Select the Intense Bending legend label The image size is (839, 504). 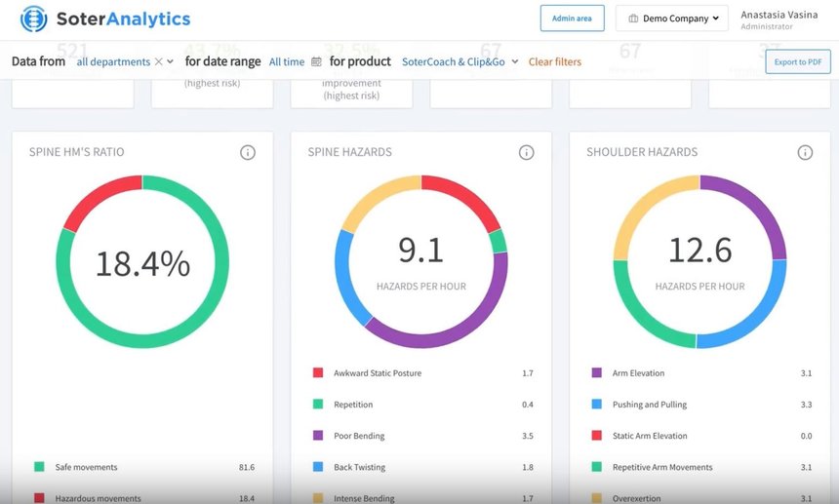(364, 498)
